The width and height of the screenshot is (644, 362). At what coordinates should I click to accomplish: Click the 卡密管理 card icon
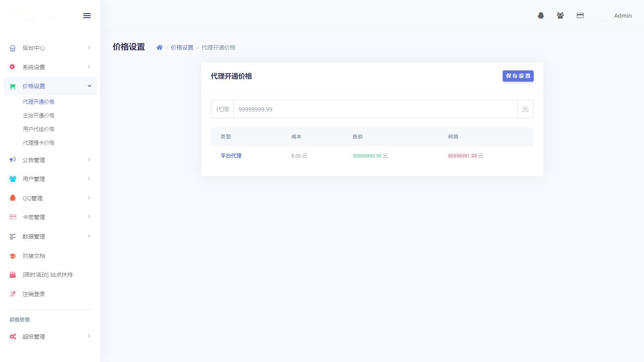(12, 217)
